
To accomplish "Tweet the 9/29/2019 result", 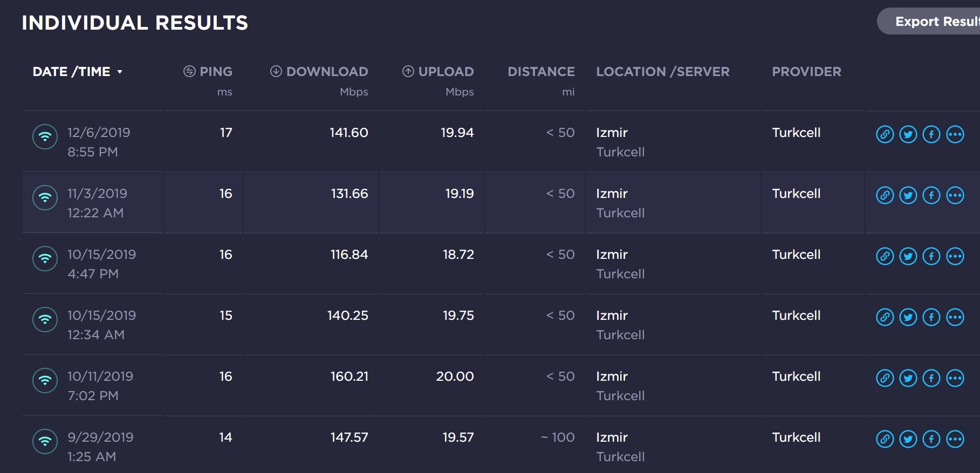I will [x=908, y=439].
